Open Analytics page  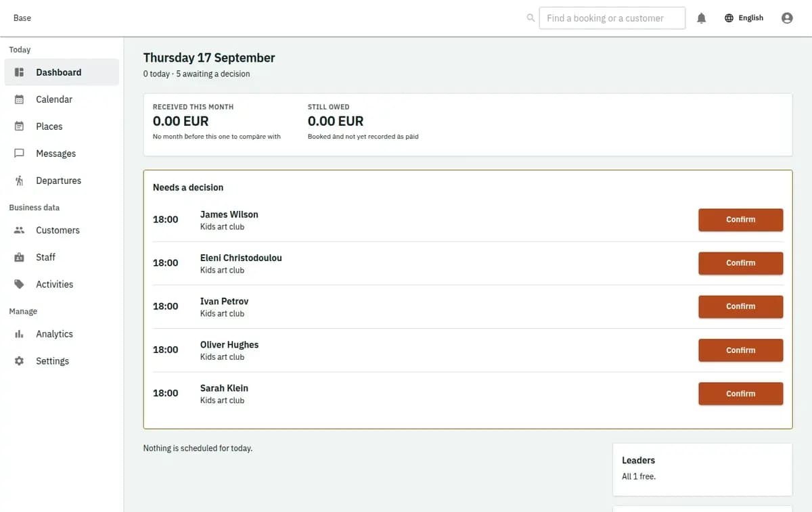click(62, 334)
